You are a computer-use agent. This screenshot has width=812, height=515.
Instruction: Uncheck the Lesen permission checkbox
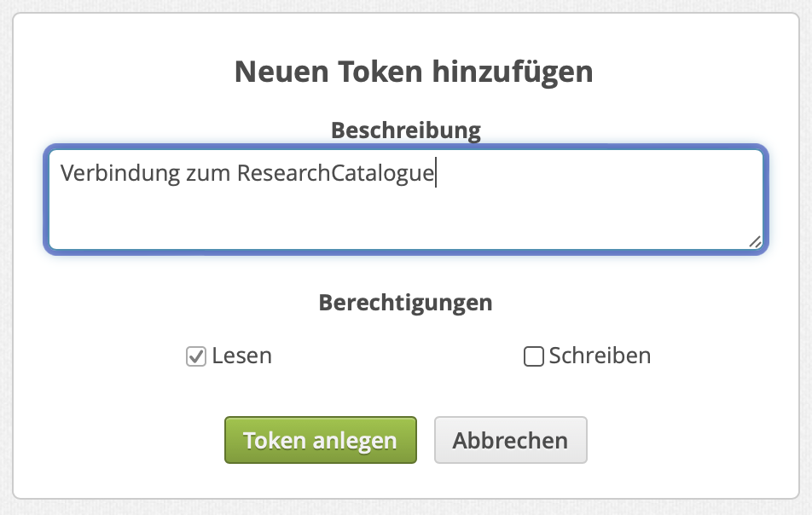[196, 356]
